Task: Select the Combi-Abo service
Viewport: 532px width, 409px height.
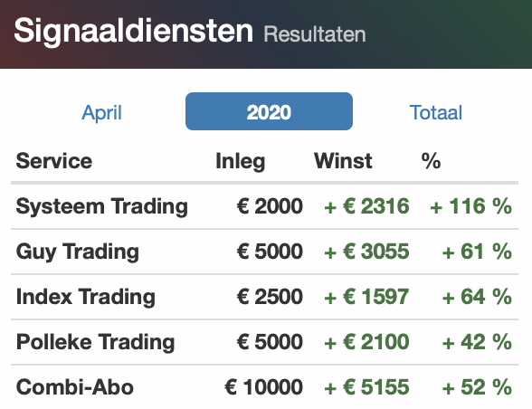Action: click(x=74, y=387)
